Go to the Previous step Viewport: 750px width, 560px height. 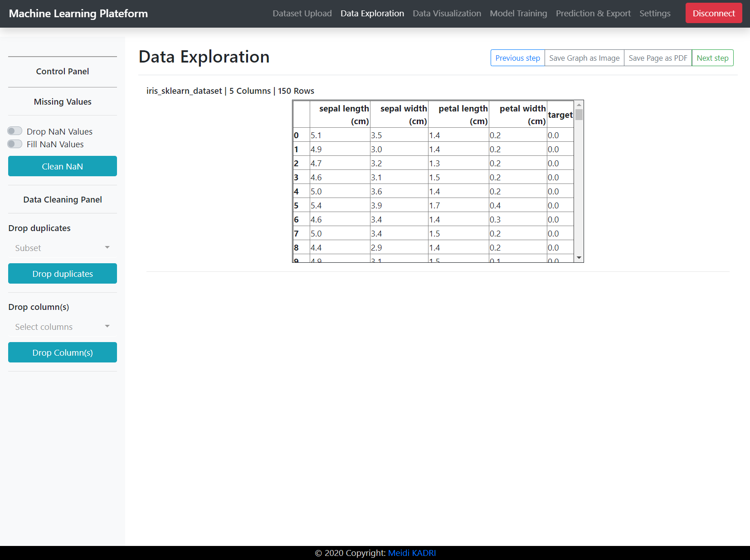517,58
